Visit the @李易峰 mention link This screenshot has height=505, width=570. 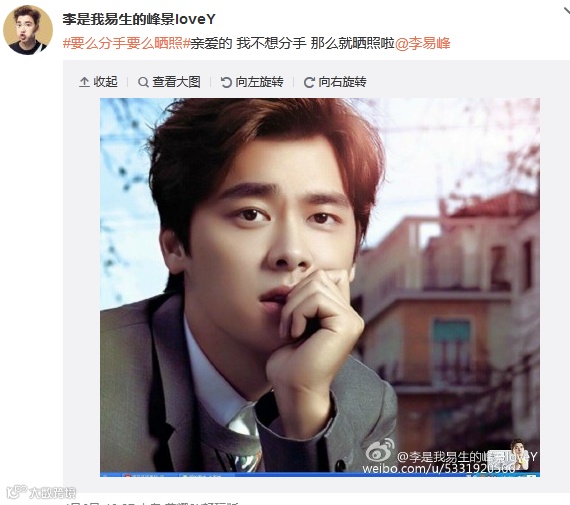point(422,43)
